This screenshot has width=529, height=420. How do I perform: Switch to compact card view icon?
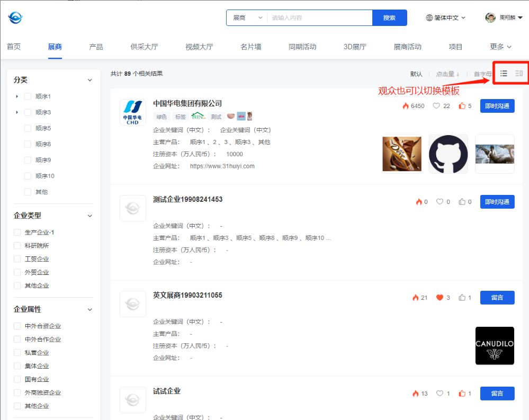[x=519, y=74]
